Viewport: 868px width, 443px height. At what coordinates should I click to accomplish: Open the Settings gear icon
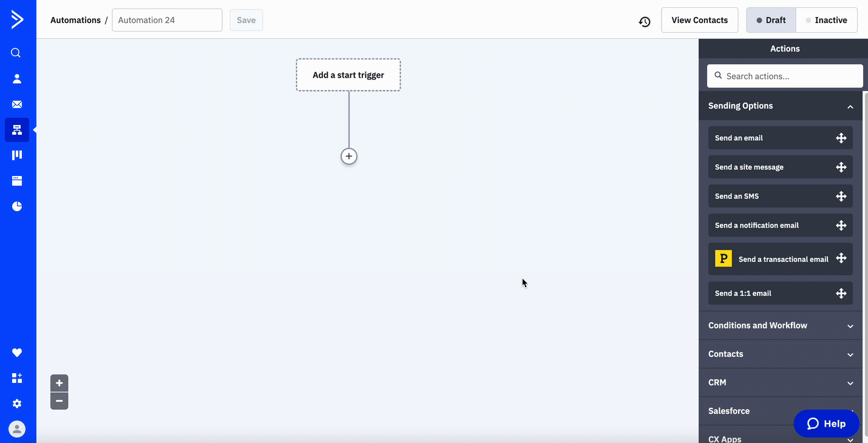point(17,404)
